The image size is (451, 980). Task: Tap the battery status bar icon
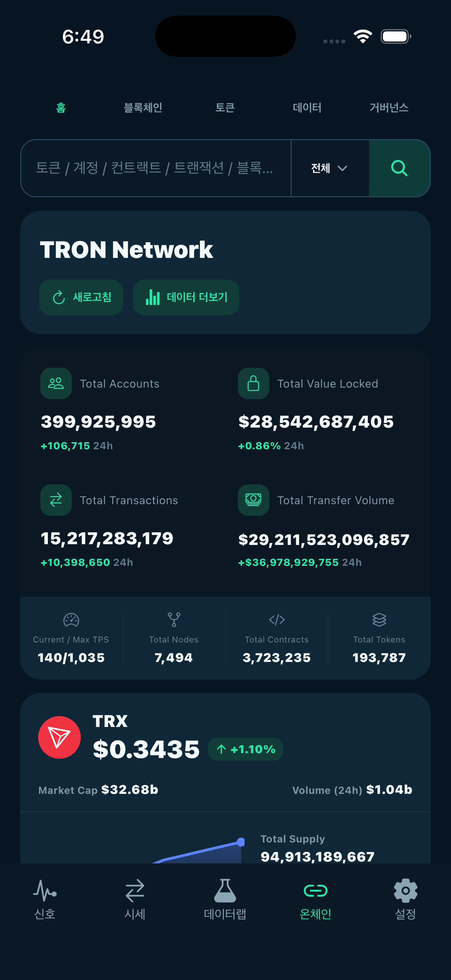396,37
